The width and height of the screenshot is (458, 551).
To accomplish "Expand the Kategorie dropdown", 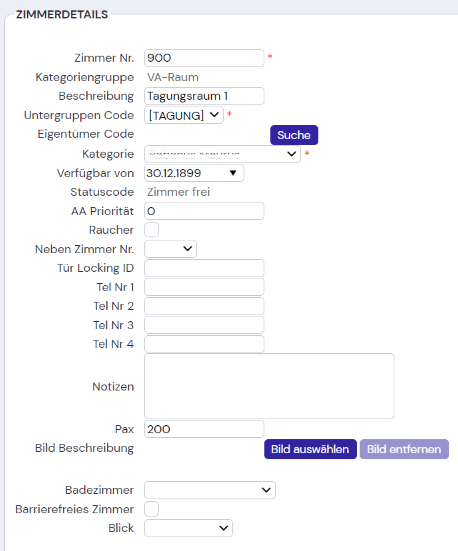I will (222, 154).
